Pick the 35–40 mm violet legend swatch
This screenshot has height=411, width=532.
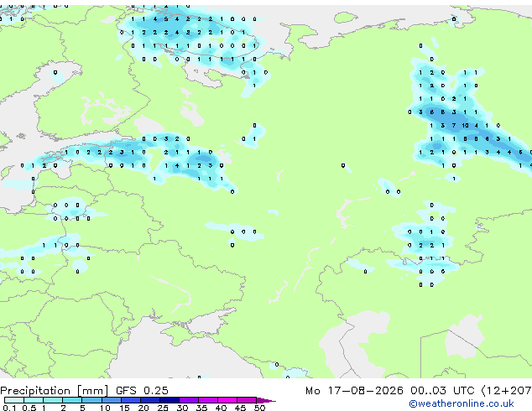pos(208,400)
